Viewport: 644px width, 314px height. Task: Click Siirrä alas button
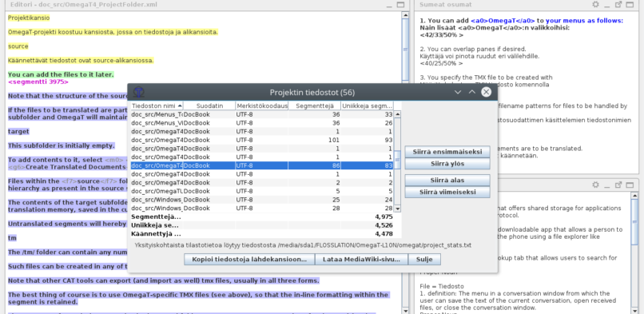(447, 181)
